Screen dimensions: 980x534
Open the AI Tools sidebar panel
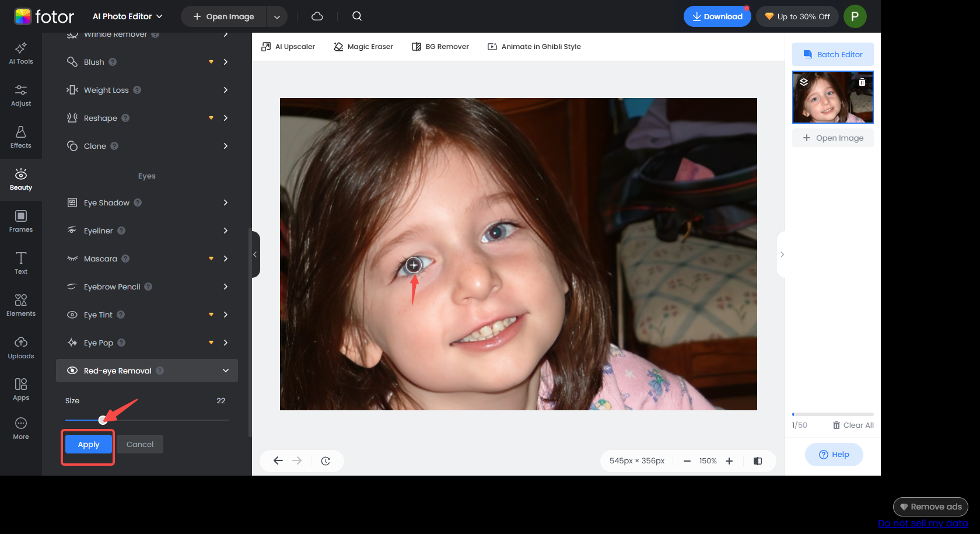(21, 53)
